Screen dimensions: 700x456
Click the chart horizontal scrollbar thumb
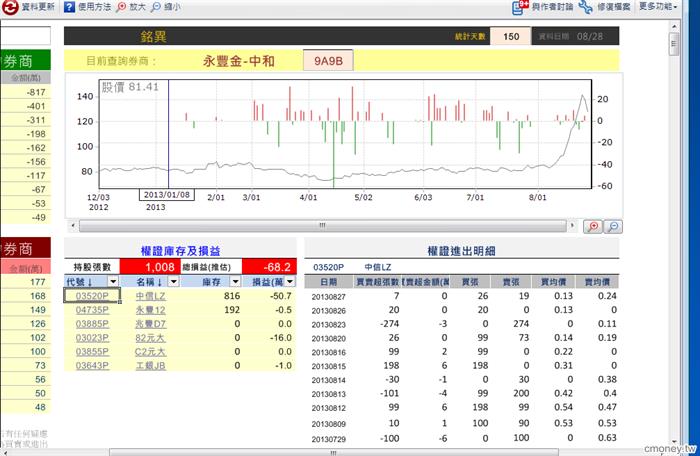click(322, 226)
